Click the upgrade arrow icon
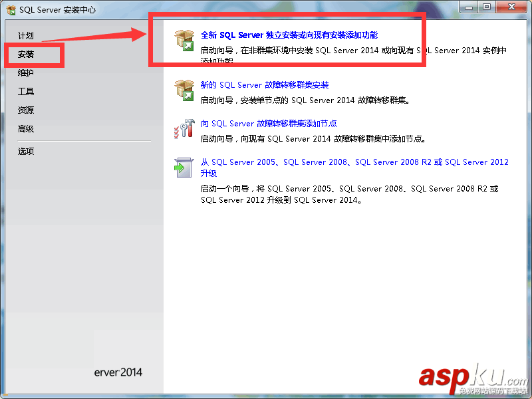Screen dimensions: 532x399 click(184, 168)
